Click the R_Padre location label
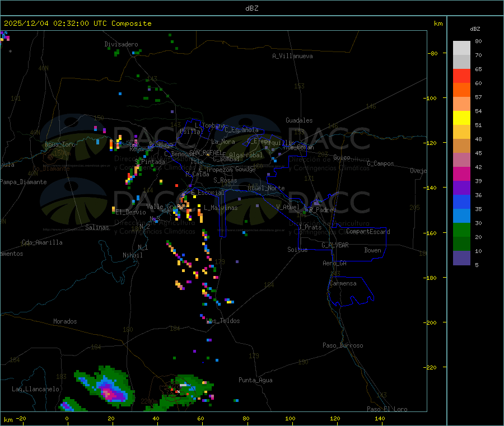Image resolution: width=504 pixels, height=426 pixels. click(x=321, y=210)
